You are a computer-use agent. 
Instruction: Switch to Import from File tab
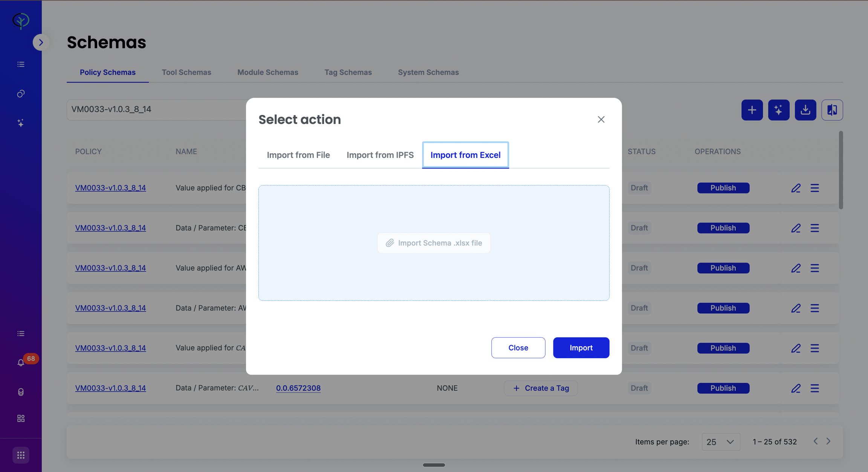298,155
